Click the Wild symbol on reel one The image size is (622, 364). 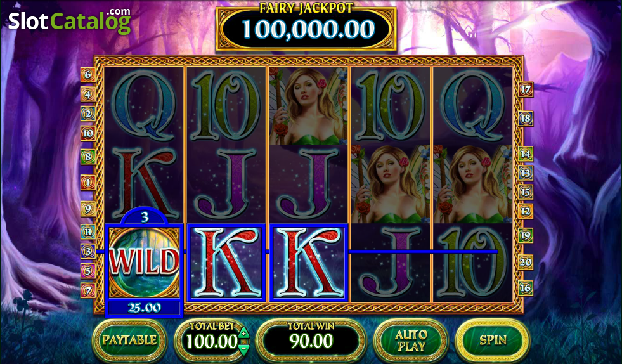tap(145, 263)
